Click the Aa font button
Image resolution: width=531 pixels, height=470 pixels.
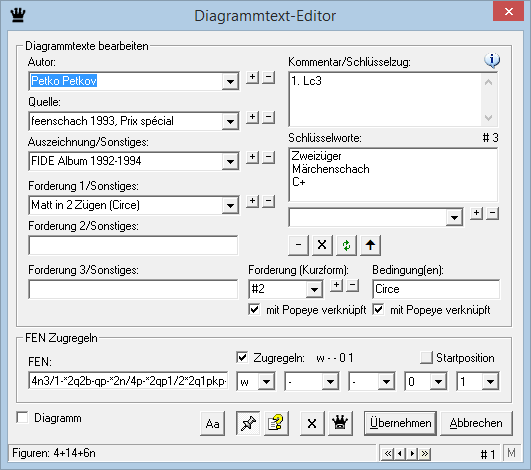pyautogui.click(x=212, y=423)
